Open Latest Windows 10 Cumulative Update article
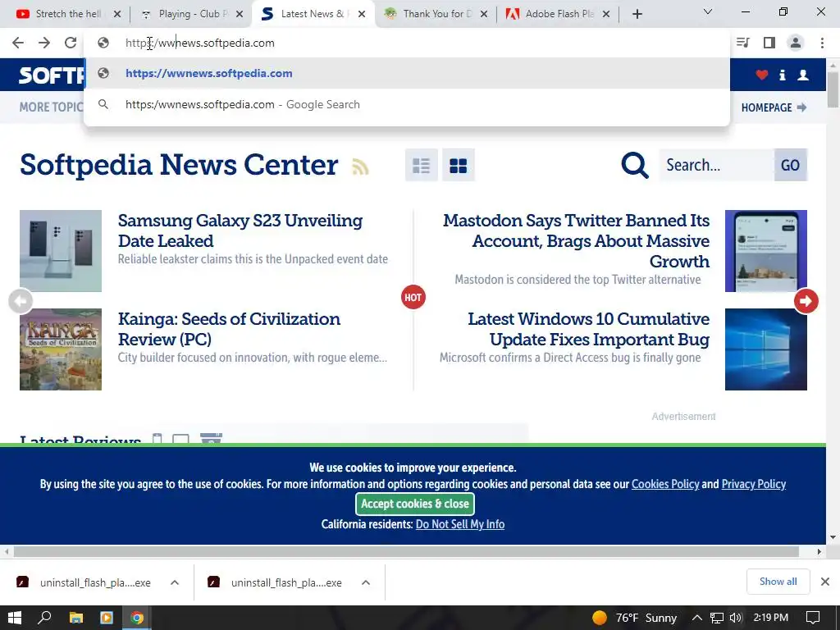The image size is (840, 630). (588, 329)
